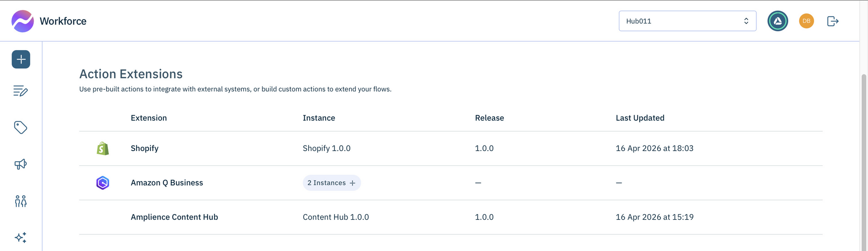Open the Shopify extension row
The height and width of the screenshot is (251, 868).
tap(451, 148)
